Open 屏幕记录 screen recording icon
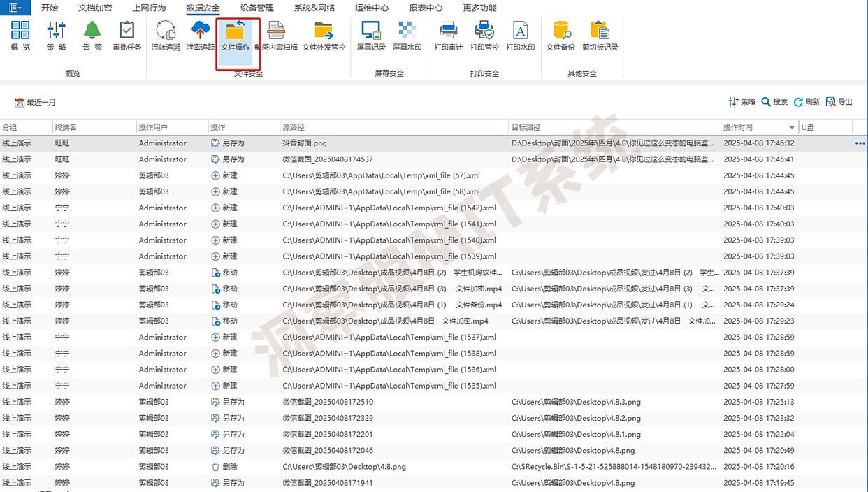868x492 pixels. (x=371, y=36)
